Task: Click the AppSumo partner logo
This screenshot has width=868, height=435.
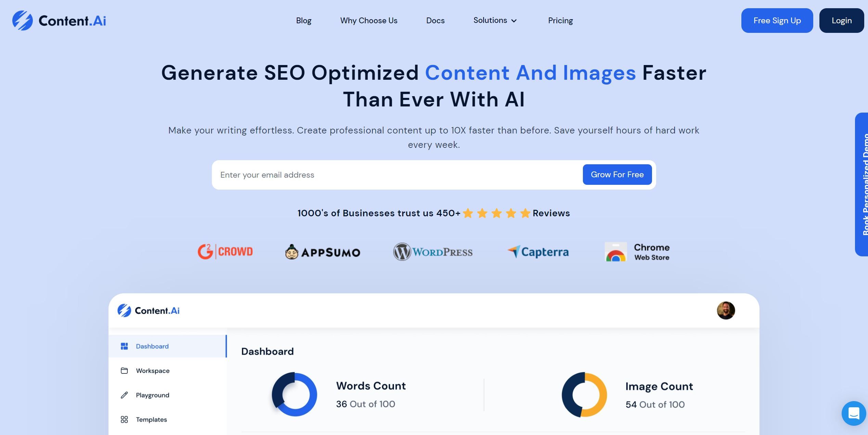Action: (x=323, y=251)
